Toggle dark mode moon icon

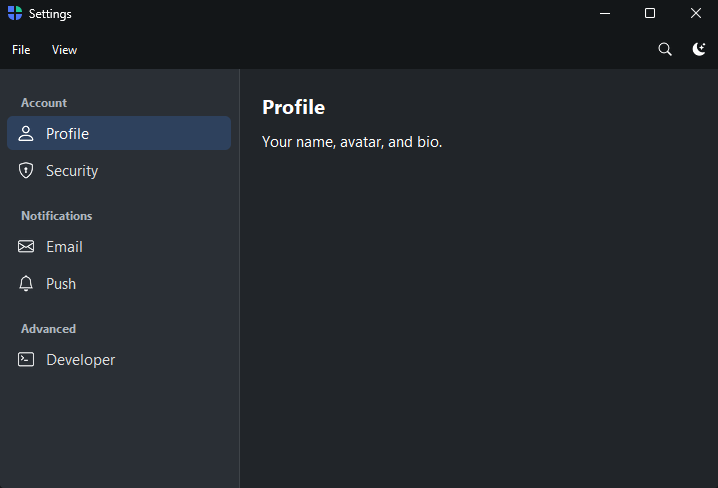point(699,49)
